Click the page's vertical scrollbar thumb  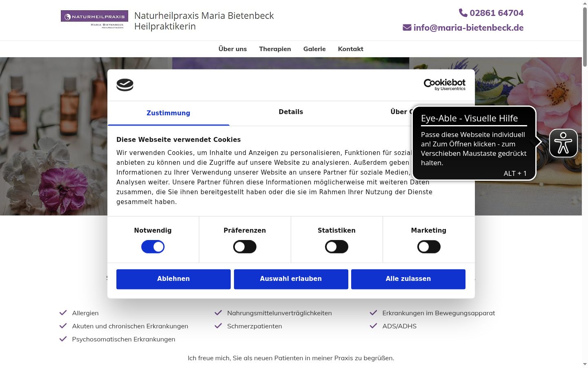[585, 37]
